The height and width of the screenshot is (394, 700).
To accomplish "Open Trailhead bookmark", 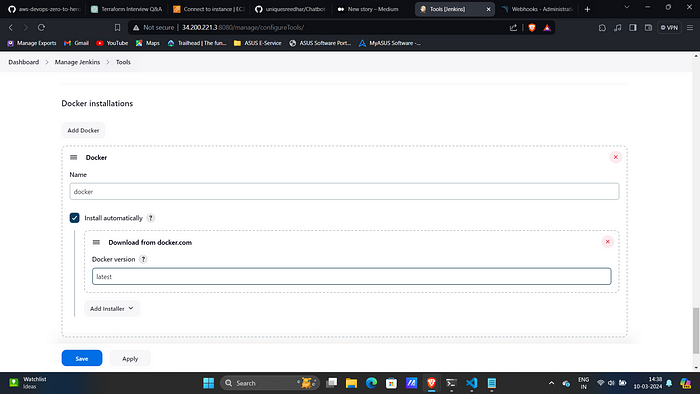I will click(197, 43).
